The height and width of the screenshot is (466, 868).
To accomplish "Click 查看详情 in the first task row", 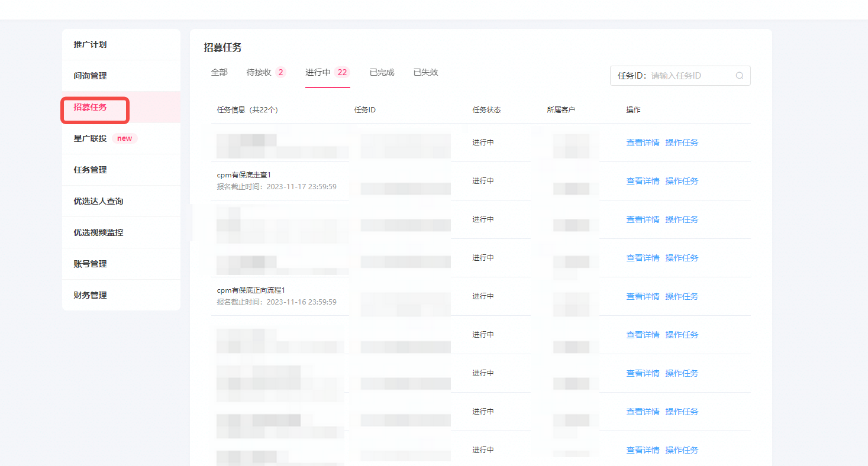I will (x=643, y=143).
